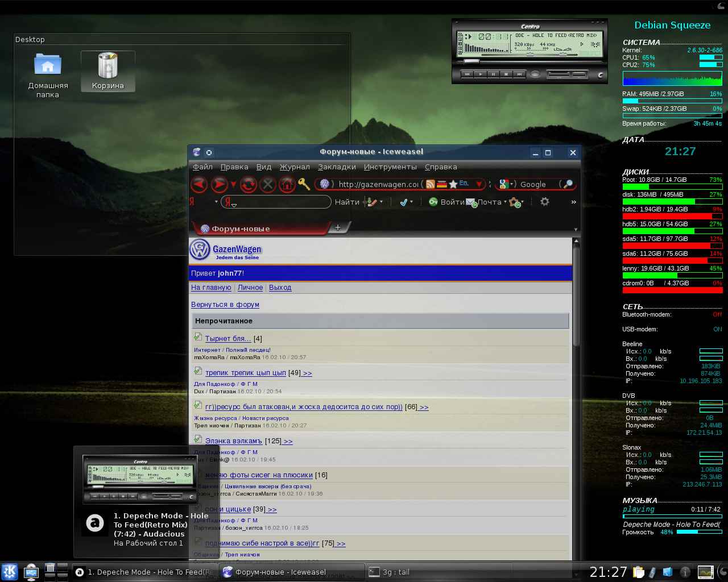Screen dimensions: 728x582
Task: Click the Stop loading button in Iceweasel
Action: pos(268,184)
